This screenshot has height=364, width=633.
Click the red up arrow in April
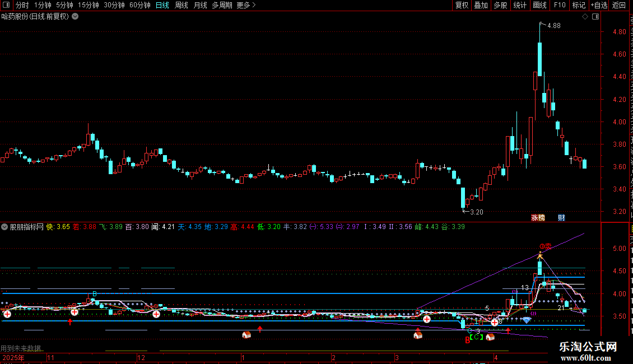pyautogui.click(x=508, y=330)
